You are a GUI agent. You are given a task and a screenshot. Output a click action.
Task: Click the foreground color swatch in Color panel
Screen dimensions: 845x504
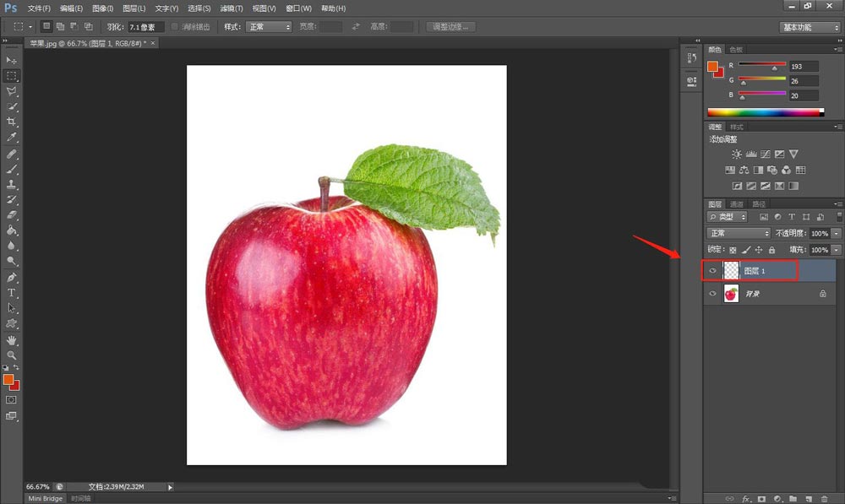(x=712, y=66)
